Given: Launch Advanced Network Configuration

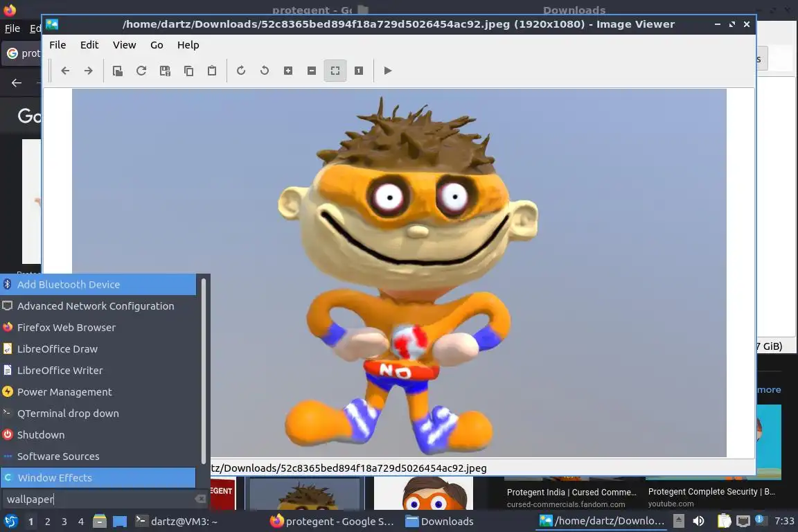Looking at the screenshot, I should [x=98, y=306].
